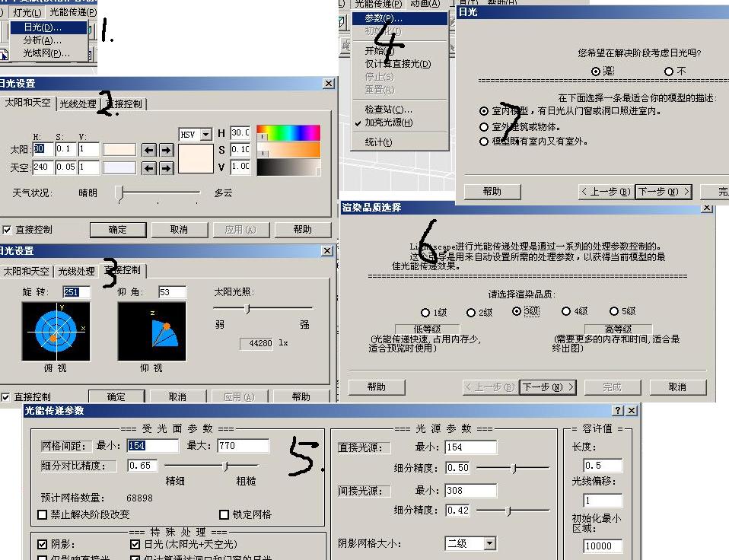The height and width of the screenshot is (560, 729).
Task: Open the 阴影网格大小 dropdown showing 二级
Action: (489, 543)
